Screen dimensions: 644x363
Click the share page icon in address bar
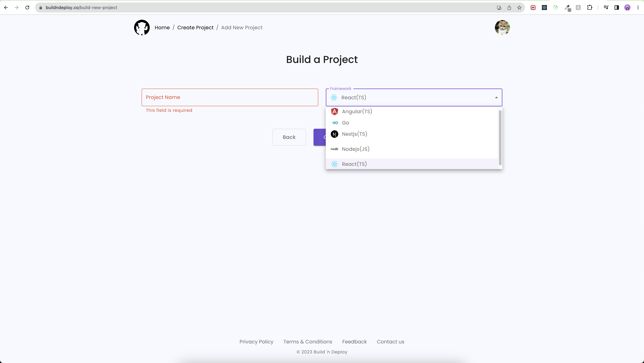(509, 8)
